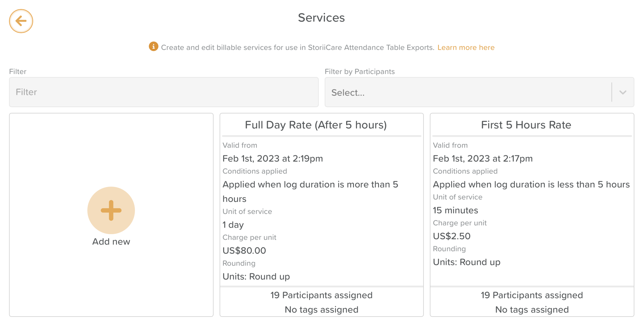Select the 'more than 5 hours' condition text

click(x=310, y=192)
